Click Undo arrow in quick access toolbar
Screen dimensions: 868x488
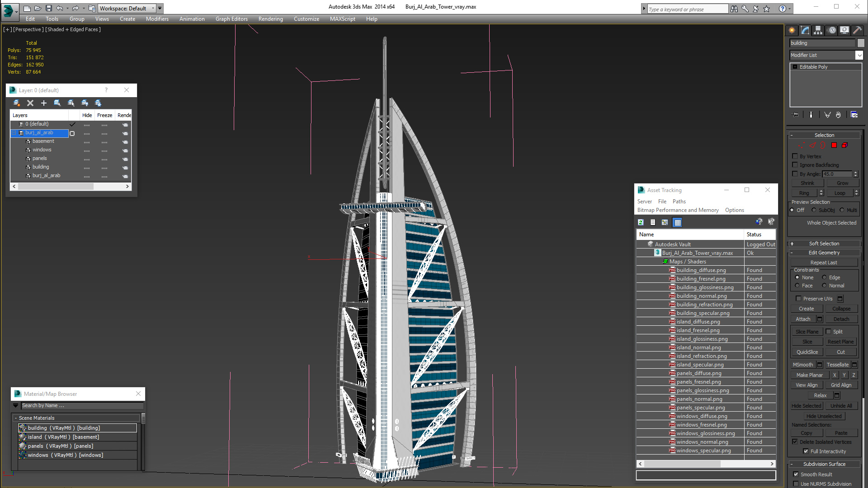point(60,8)
